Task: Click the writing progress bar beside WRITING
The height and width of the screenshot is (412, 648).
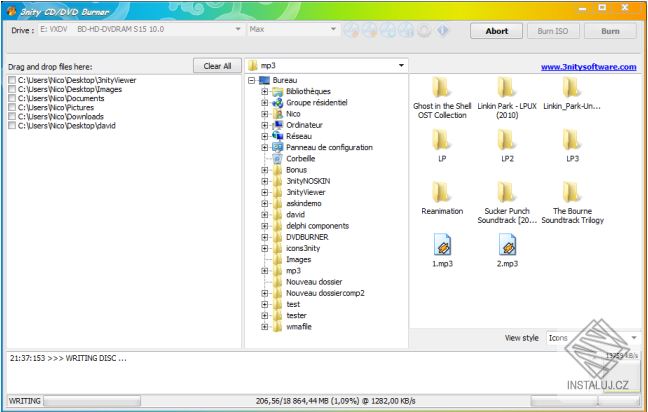Action: point(92,401)
